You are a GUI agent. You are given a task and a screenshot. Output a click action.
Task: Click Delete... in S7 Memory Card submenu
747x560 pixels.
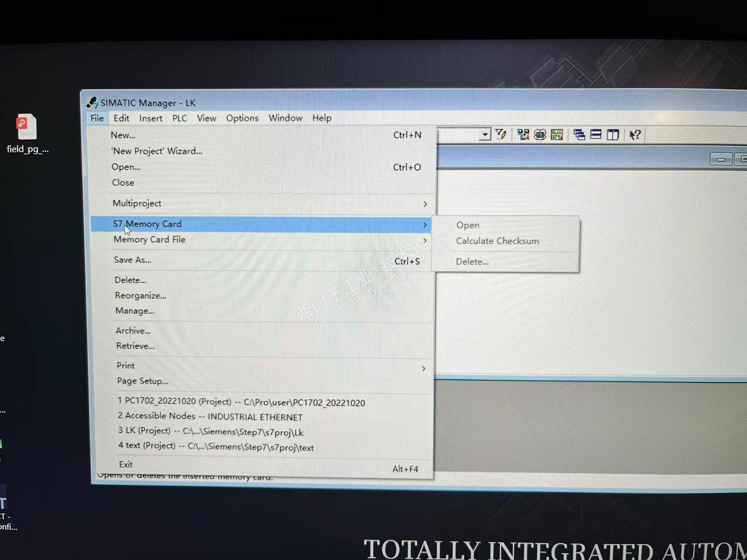(x=506, y=262)
